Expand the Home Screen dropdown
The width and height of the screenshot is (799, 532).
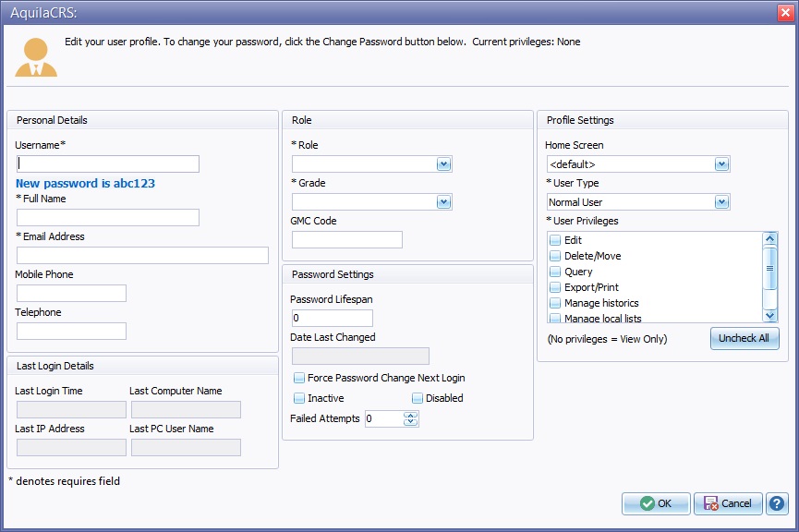(721, 164)
